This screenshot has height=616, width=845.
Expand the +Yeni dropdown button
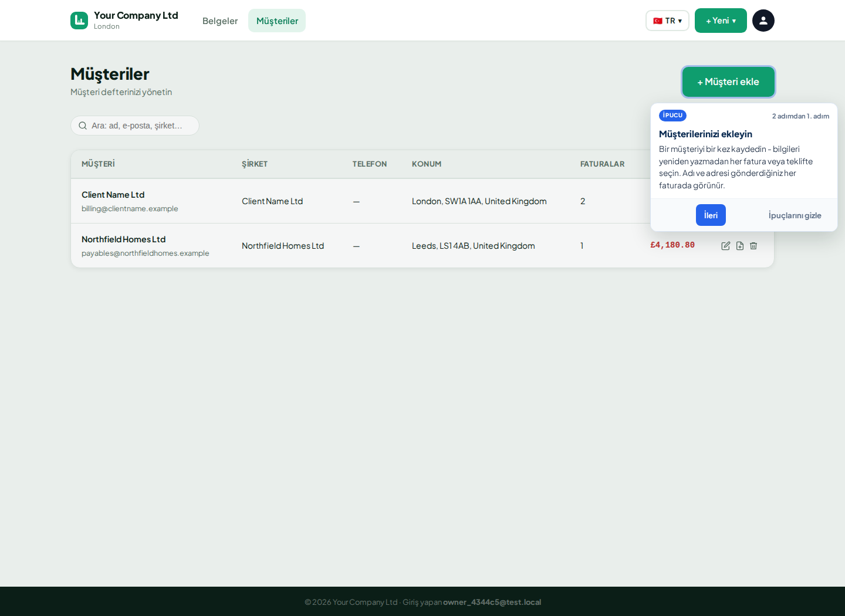(721, 21)
